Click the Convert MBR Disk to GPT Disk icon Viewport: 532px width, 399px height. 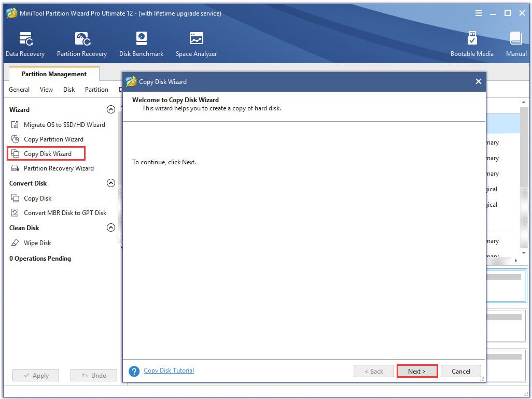coord(15,212)
